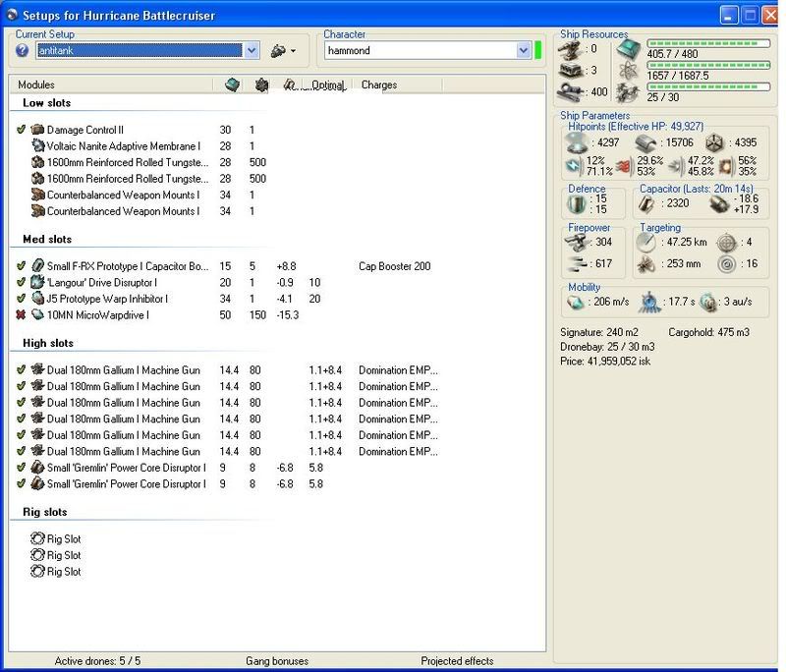Viewport: 786px width, 672px height.
Task: Click the antitank setup name field
Action: [140, 51]
